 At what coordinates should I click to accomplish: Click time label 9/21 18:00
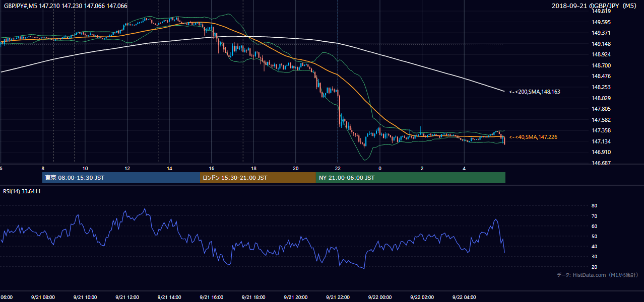[x=253, y=297]
